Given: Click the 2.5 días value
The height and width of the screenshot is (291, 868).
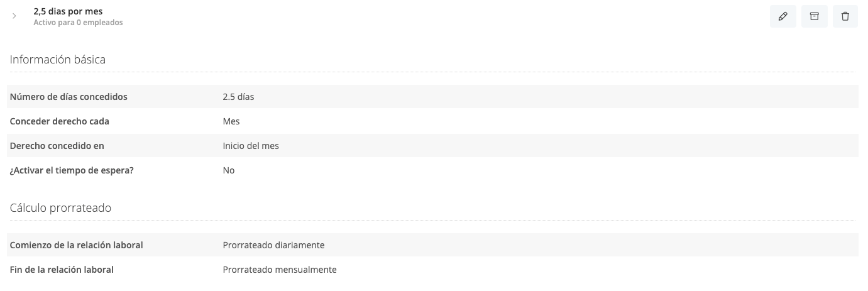Looking at the screenshot, I should pos(238,97).
